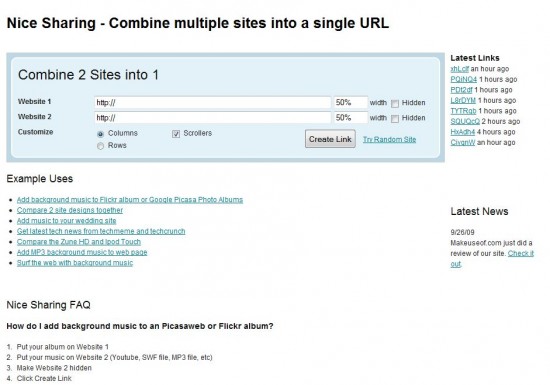Screen dimensions: 550x385
Task: Click the Website 2 width percentage field
Action: pyautogui.click(x=350, y=117)
